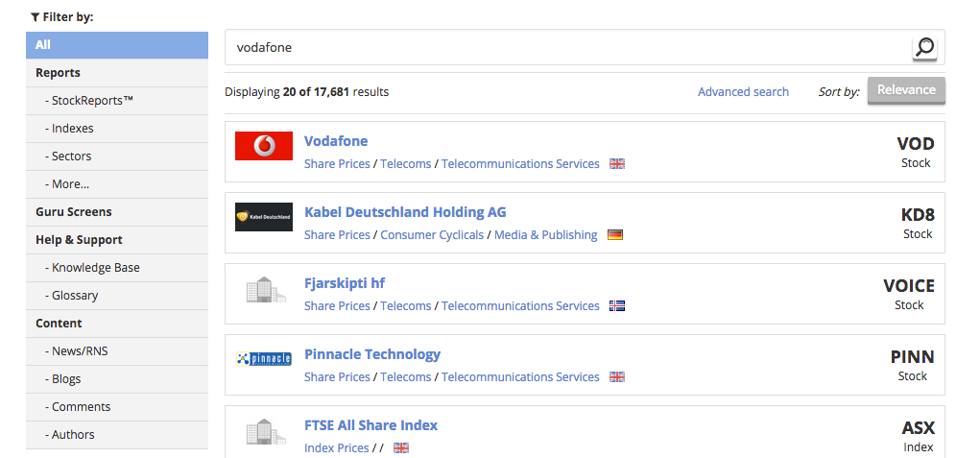Click the vodafone search input field
The width and height of the screenshot is (980, 458).
click(569, 47)
